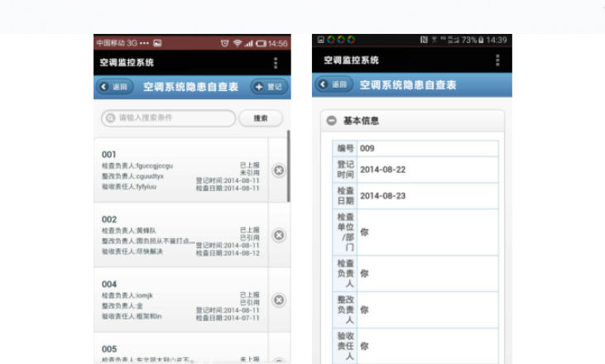Tap the 14:39 clock on right phone

[x=497, y=40]
